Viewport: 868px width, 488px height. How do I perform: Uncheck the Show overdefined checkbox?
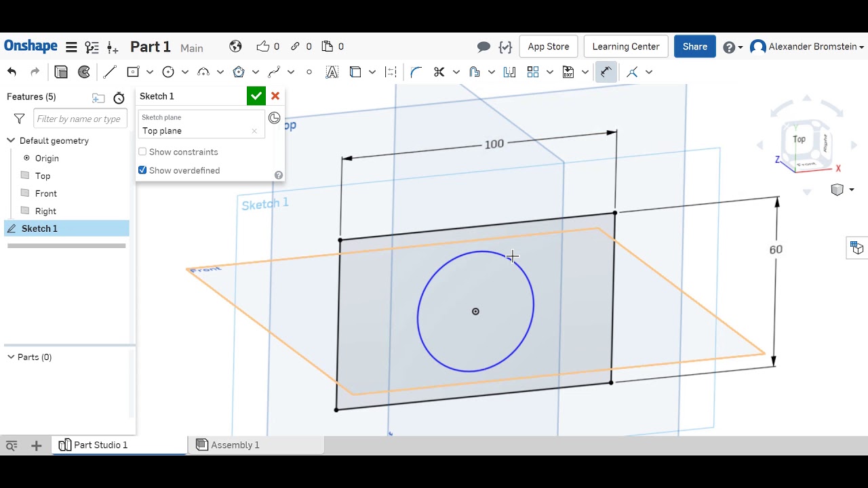click(x=142, y=170)
